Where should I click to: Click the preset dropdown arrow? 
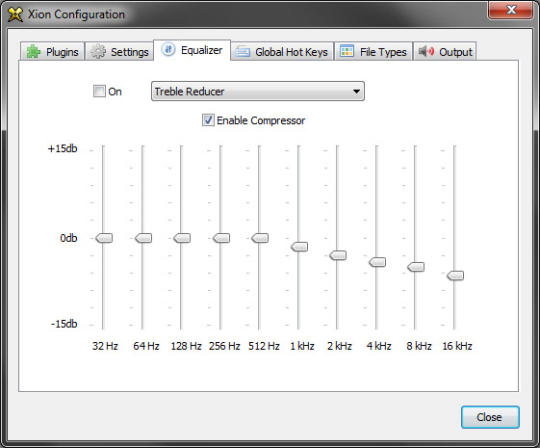(356, 91)
